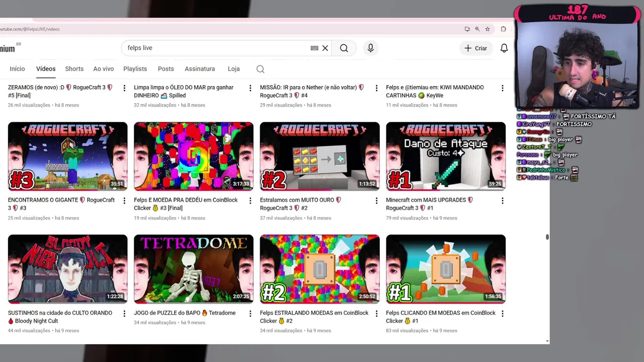644x362 pixels.
Task: Open title Felps ESTRALANDO MOEDAS em CoinBlock
Action: [x=314, y=317]
